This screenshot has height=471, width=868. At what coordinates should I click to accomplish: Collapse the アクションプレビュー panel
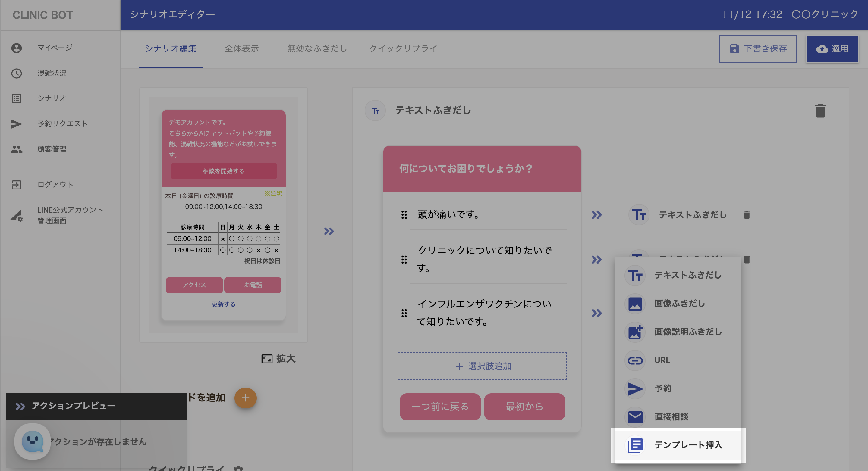(x=20, y=406)
